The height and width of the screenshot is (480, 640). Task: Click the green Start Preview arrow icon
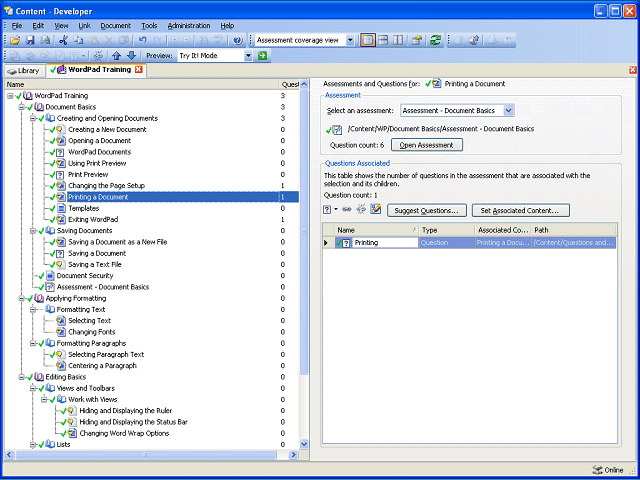tap(262, 56)
